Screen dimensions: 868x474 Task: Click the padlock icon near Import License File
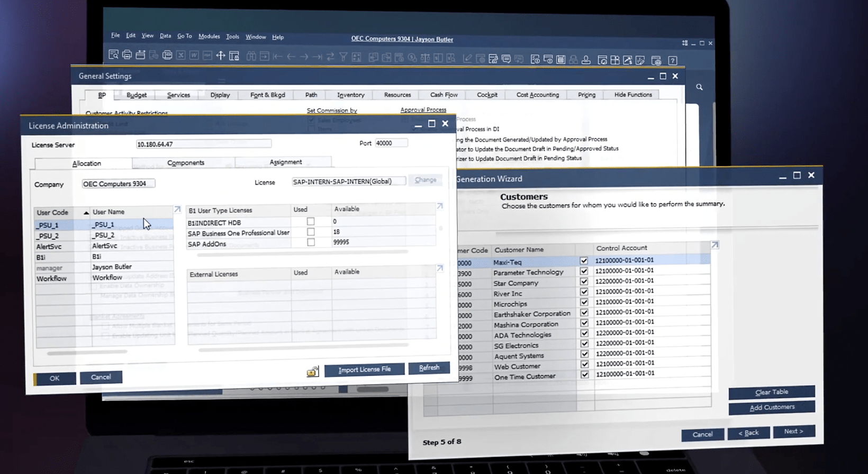[x=313, y=371]
